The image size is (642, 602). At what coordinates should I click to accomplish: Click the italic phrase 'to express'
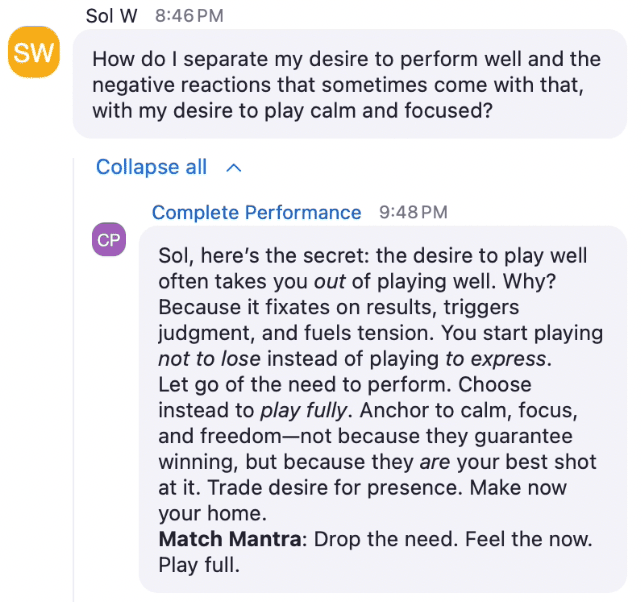coord(496,359)
